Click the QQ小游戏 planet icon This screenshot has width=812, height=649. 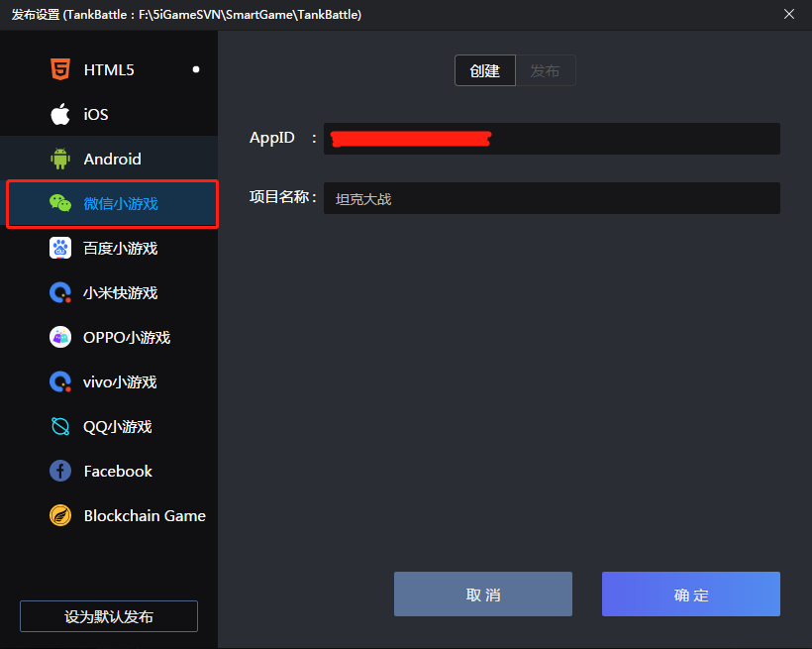(60, 426)
